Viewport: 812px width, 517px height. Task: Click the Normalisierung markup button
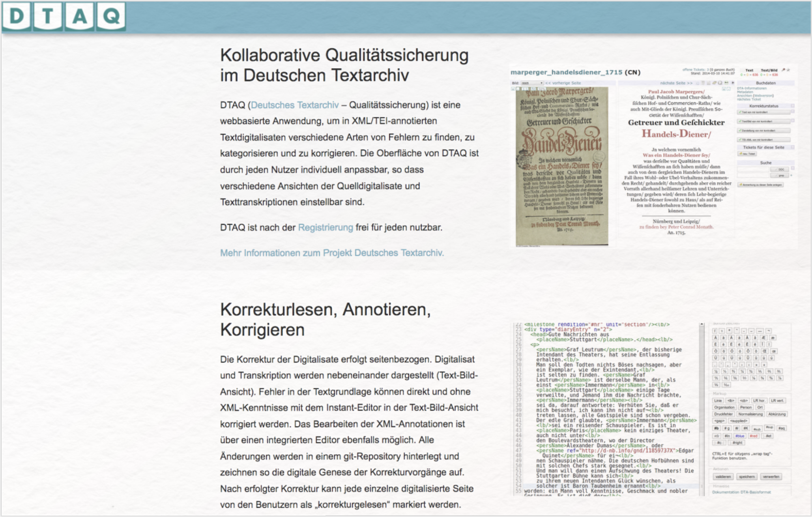click(x=750, y=414)
